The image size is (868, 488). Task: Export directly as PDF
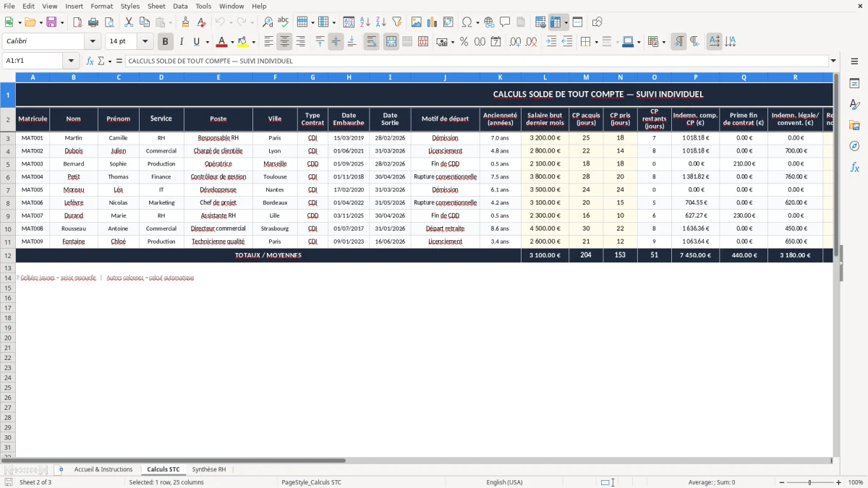pyautogui.click(x=77, y=22)
